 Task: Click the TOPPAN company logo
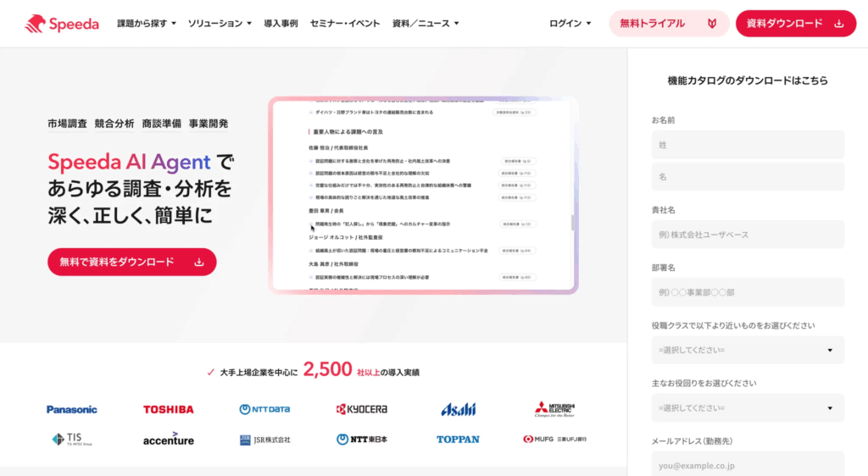pyautogui.click(x=458, y=440)
